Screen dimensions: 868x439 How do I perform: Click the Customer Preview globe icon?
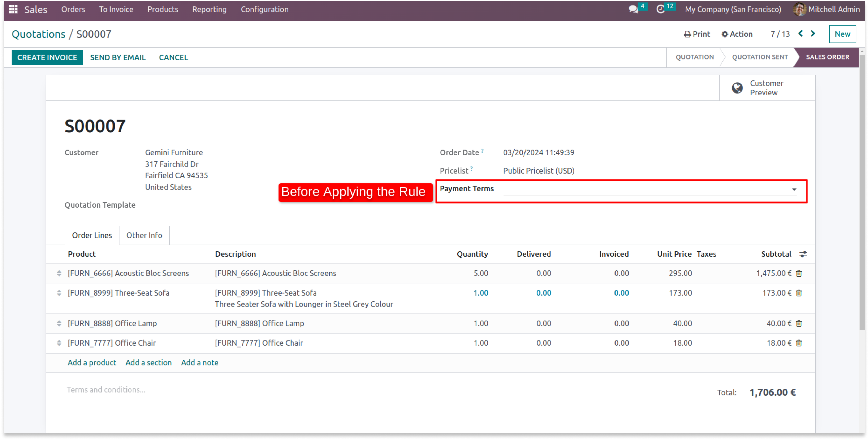(737, 88)
